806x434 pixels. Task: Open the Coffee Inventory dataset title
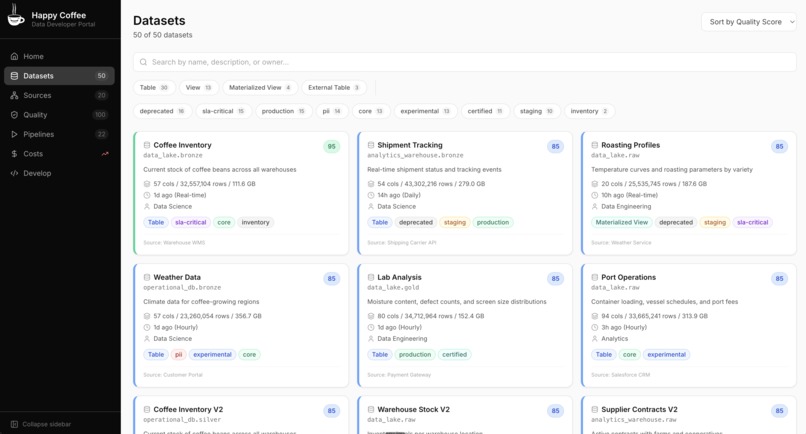point(182,145)
